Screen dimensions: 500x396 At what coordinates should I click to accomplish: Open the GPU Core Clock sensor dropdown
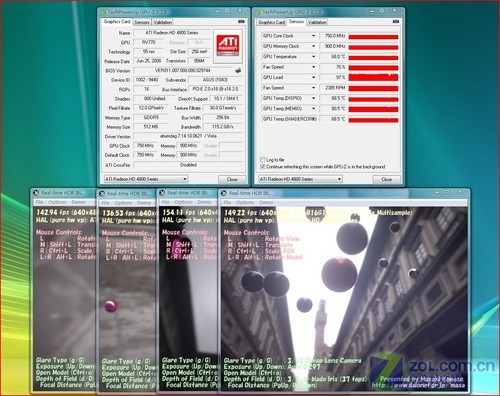[x=313, y=36]
